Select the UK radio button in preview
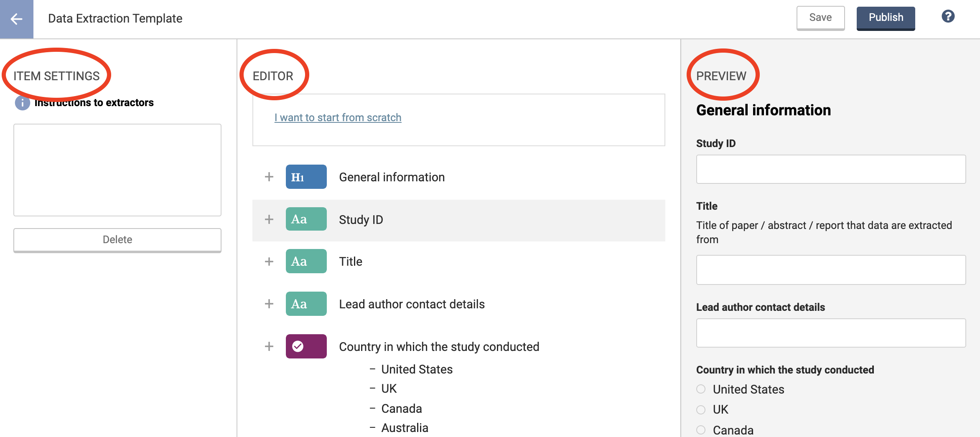Screen dimensions: 980x437 [x=701, y=409]
